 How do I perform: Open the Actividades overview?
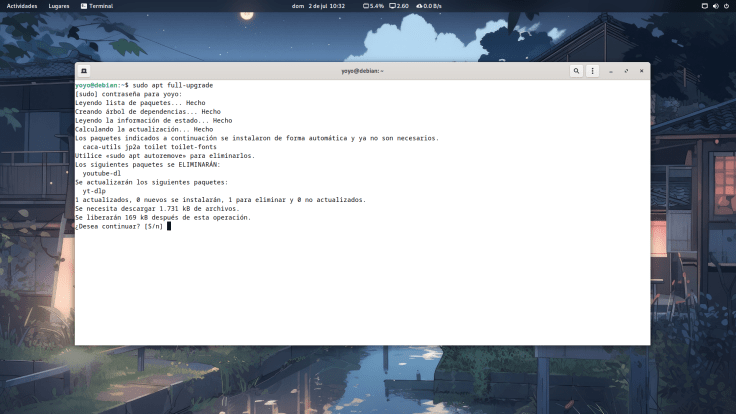(x=22, y=6)
